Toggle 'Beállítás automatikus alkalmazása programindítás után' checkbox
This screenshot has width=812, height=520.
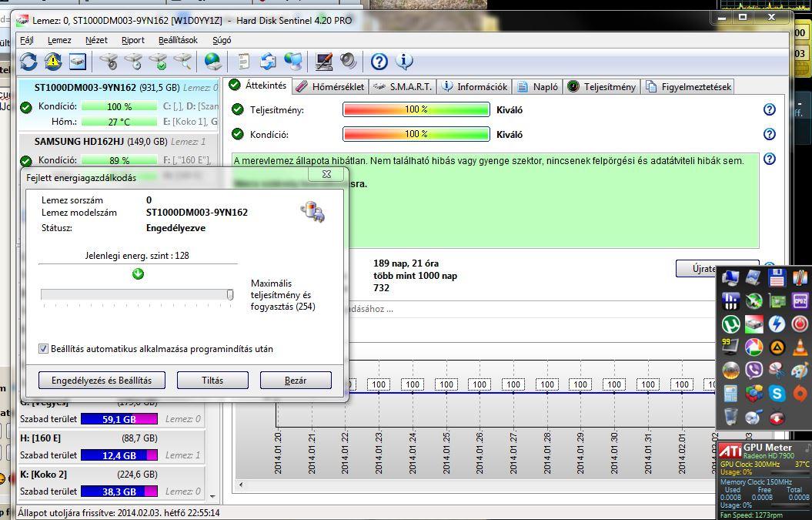(x=44, y=349)
